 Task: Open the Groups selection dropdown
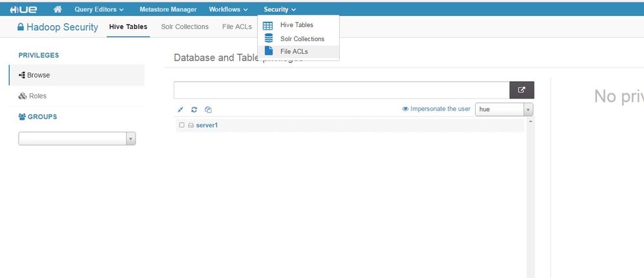[x=77, y=138]
